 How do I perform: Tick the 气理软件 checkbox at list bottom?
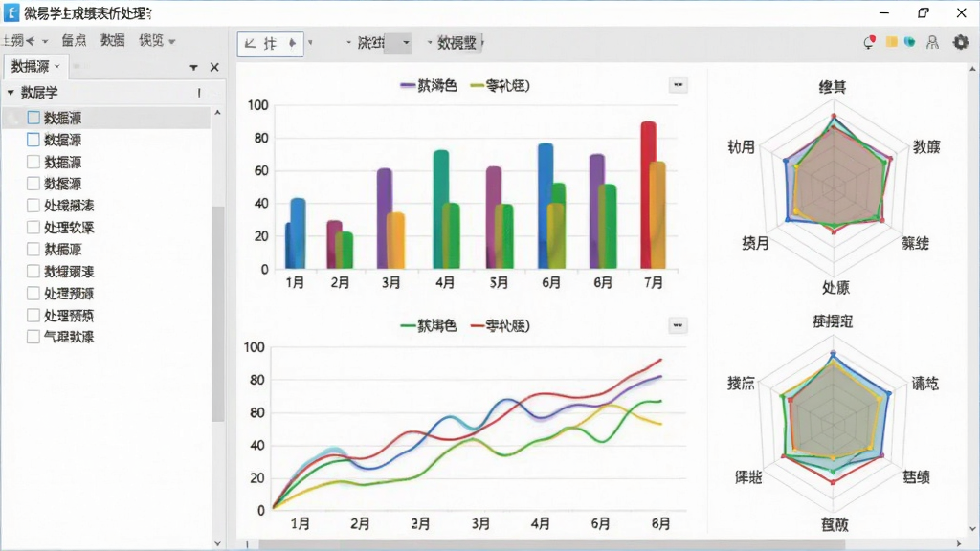33,337
